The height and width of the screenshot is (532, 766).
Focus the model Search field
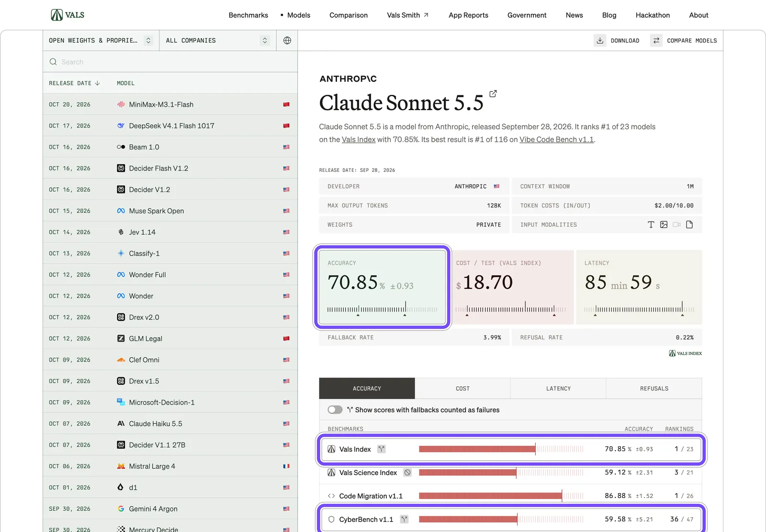pyautogui.click(x=170, y=62)
